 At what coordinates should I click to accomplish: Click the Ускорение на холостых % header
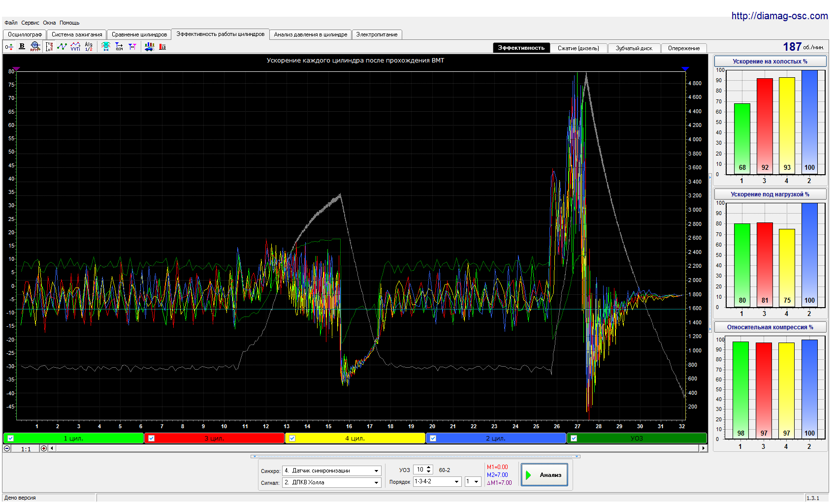coord(770,62)
